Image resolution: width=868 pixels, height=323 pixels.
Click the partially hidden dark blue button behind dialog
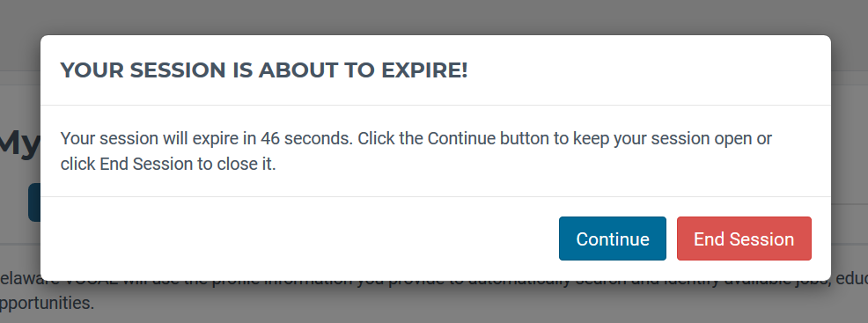coord(33,202)
